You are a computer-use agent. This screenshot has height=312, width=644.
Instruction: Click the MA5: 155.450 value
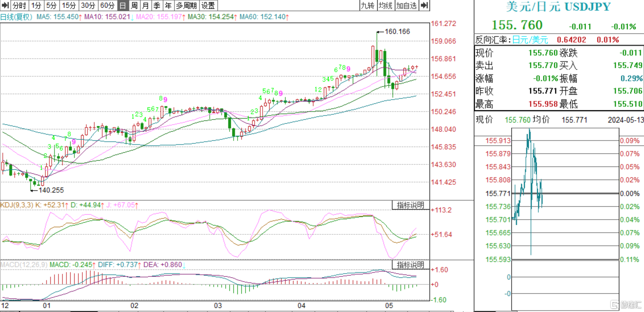tap(59, 17)
